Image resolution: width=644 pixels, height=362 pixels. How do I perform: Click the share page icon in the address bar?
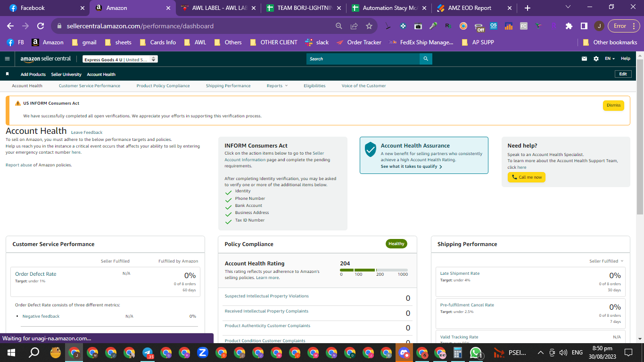pyautogui.click(x=354, y=26)
